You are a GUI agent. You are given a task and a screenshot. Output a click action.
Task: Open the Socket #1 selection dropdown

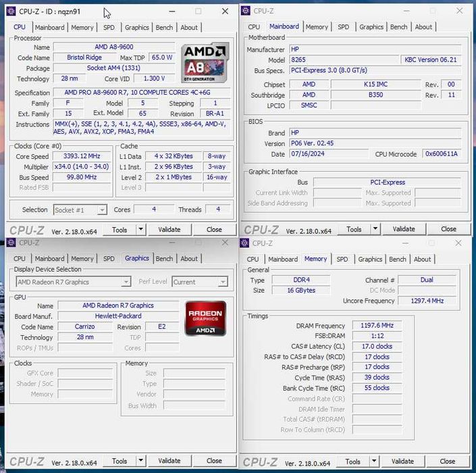pos(80,210)
